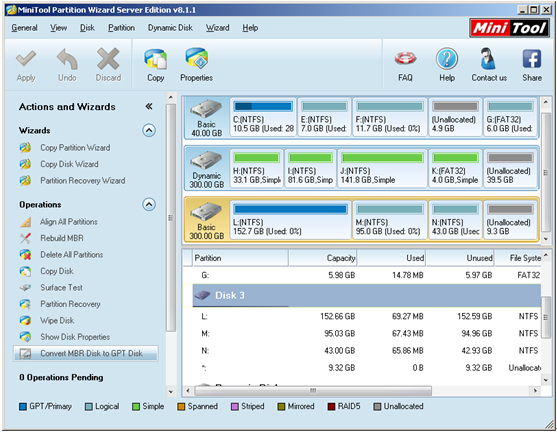Select the Dynamic 300.00 GB disk icon
557x432 pixels.
(x=206, y=160)
